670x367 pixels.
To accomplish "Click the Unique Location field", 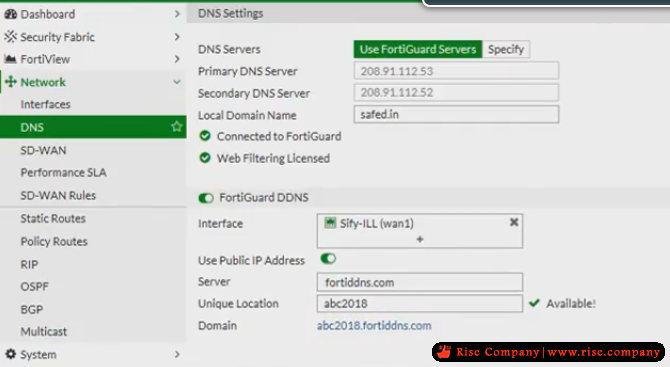I will pyautogui.click(x=420, y=303).
